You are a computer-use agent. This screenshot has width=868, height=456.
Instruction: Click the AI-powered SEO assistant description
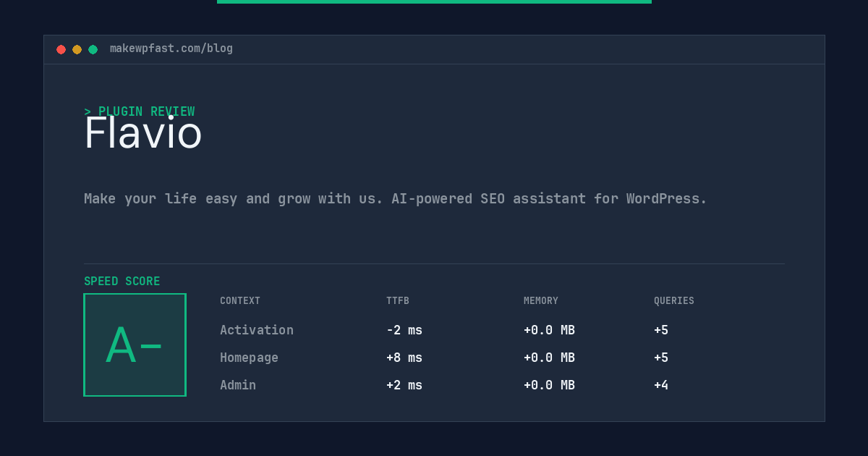[x=395, y=198]
